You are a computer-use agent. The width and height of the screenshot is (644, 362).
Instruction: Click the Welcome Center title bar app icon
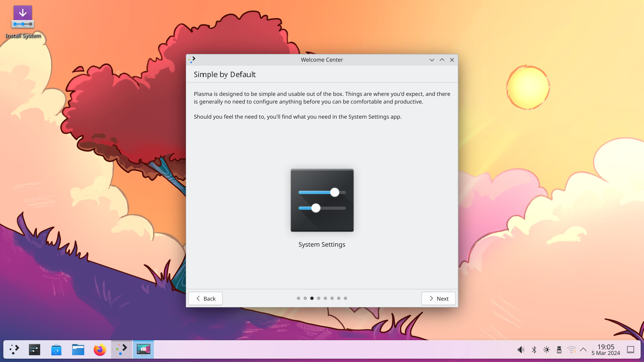pyautogui.click(x=192, y=60)
